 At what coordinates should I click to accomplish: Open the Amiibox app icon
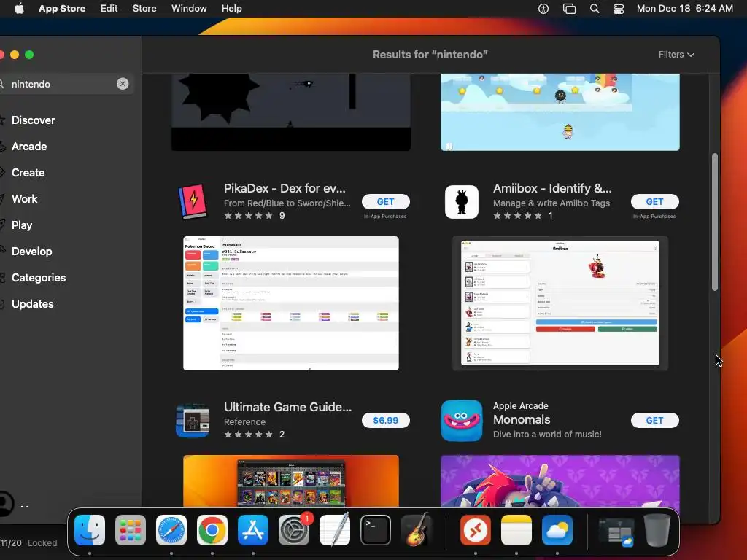click(x=462, y=202)
